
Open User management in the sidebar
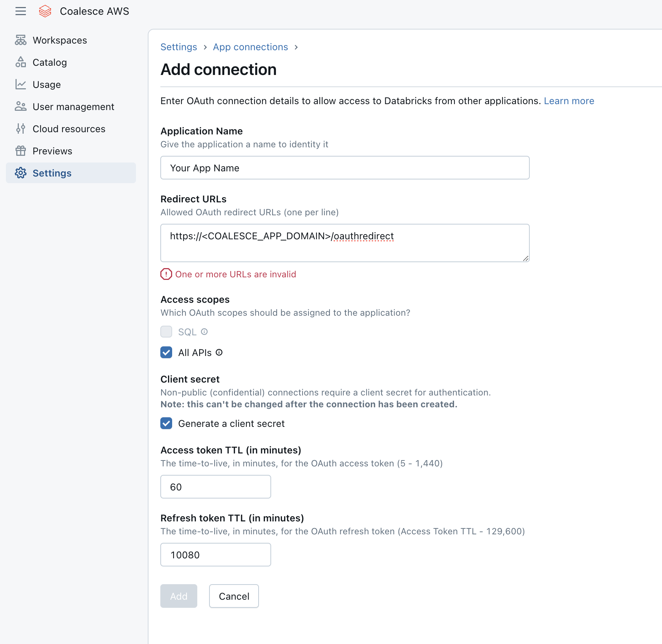click(71, 106)
